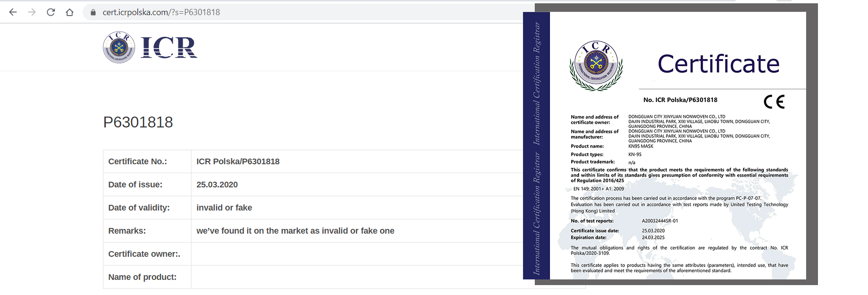Click the 'Name of product:' label cell

(147, 277)
